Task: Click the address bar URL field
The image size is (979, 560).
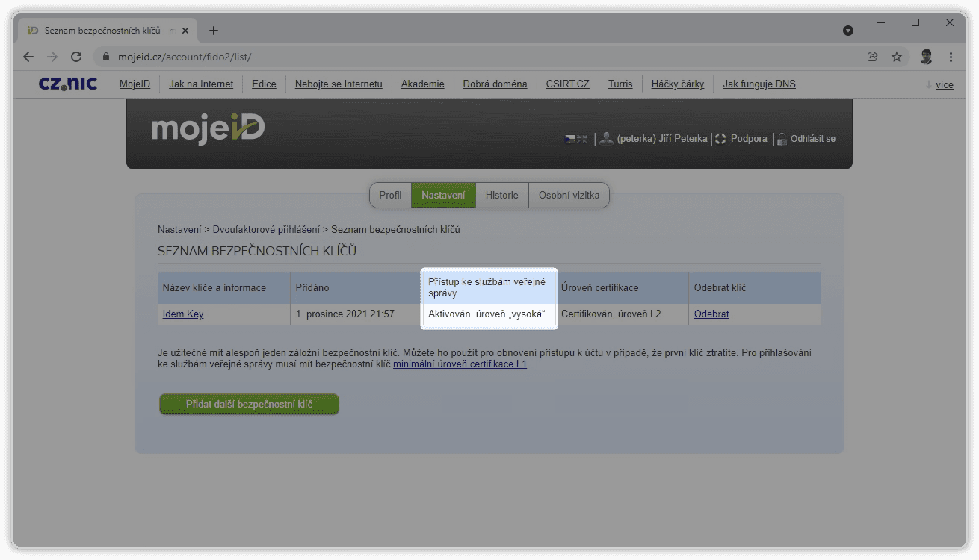Action: (x=478, y=57)
